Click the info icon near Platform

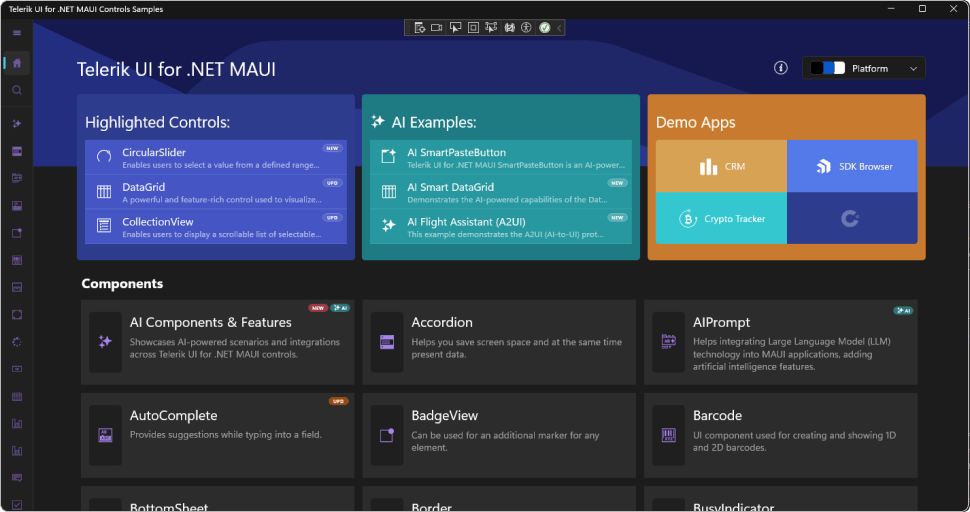781,68
